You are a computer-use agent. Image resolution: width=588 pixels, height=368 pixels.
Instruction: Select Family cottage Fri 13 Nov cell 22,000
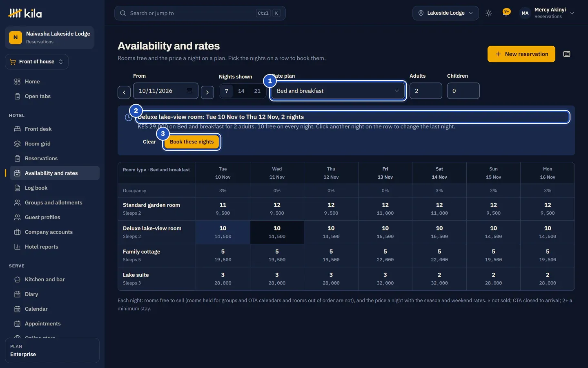(x=385, y=256)
